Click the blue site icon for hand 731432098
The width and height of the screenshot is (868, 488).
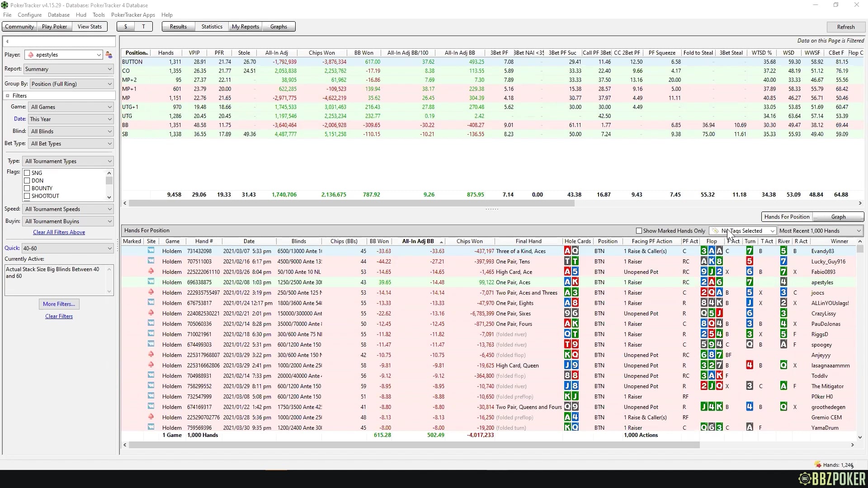(x=151, y=251)
